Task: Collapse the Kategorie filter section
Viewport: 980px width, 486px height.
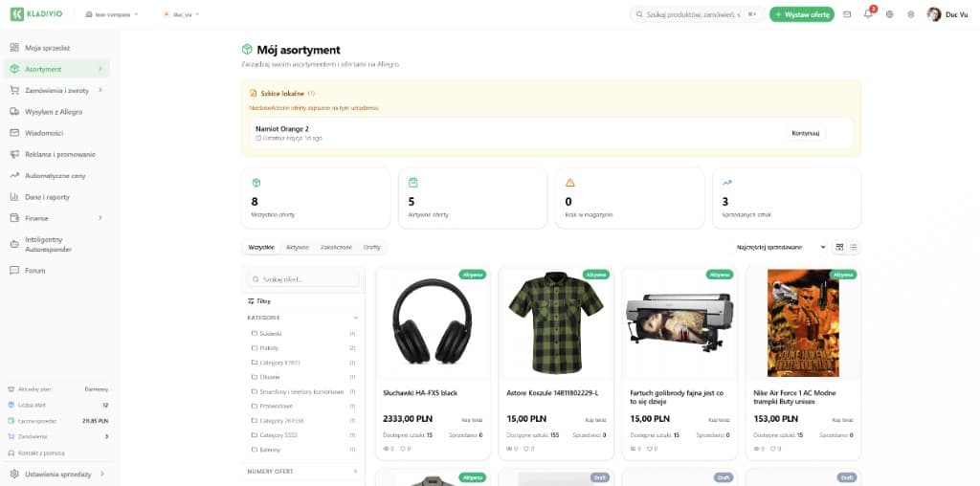Action: (x=355, y=317)
